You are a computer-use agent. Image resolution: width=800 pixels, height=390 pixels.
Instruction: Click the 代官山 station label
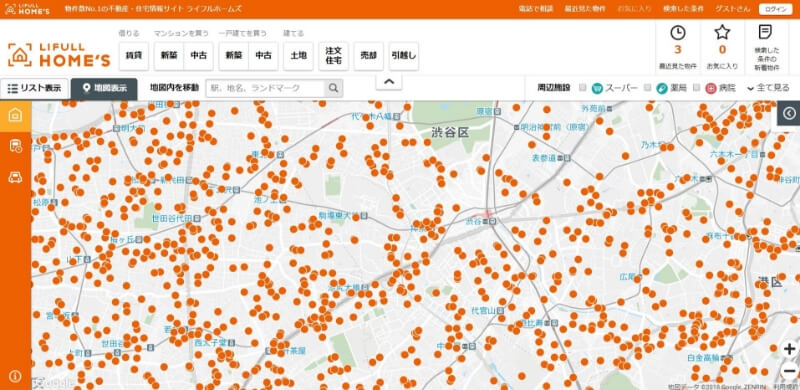point(483,310)
